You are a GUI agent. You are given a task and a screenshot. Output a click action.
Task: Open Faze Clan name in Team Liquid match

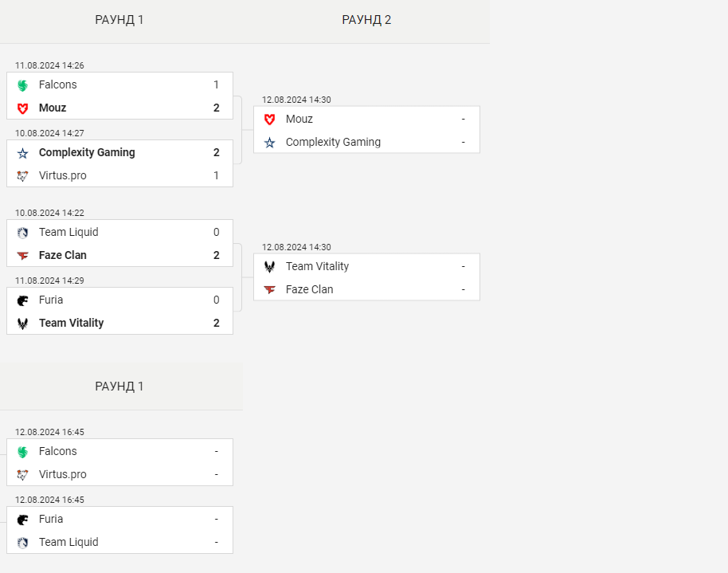point(63,255)
